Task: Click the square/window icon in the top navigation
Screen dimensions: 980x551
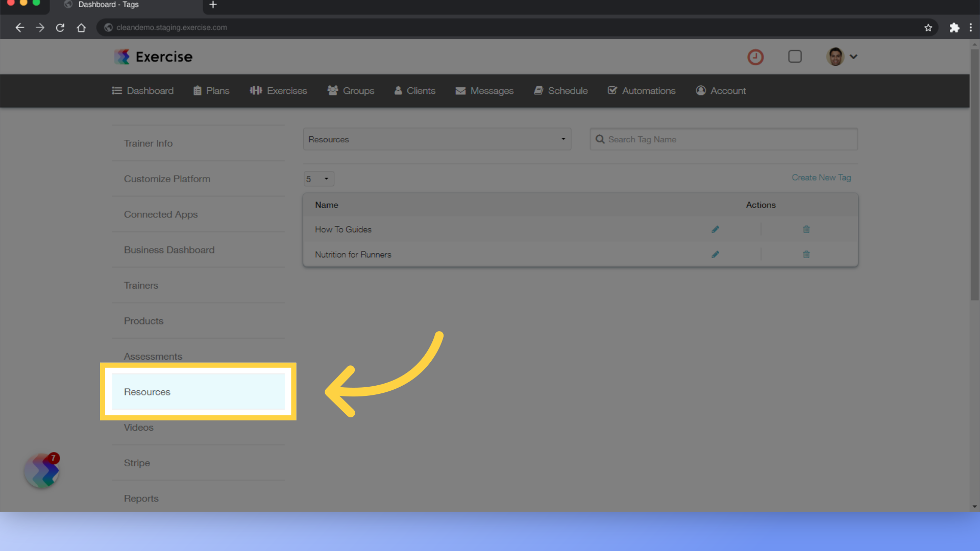Action: point(795,57)
